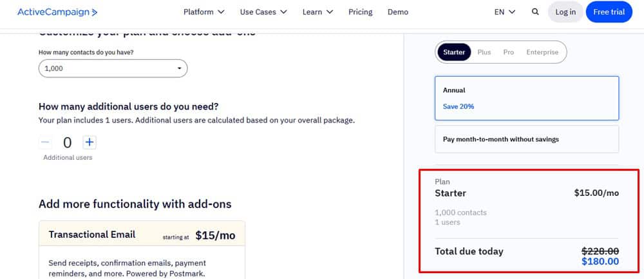
Task: Expand the Use Cases menu
Action: (x=263, y=12)
